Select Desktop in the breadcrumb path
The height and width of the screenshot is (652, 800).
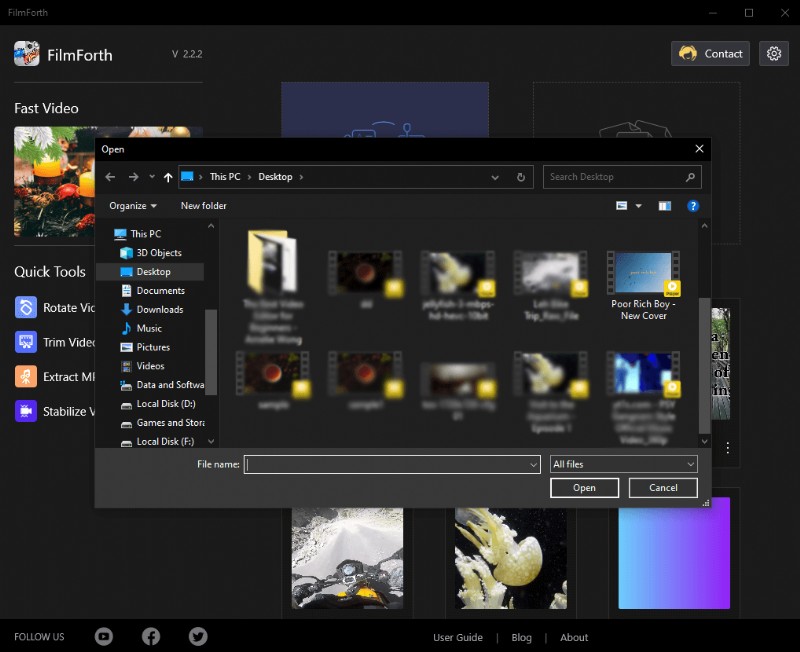[277, 177]
